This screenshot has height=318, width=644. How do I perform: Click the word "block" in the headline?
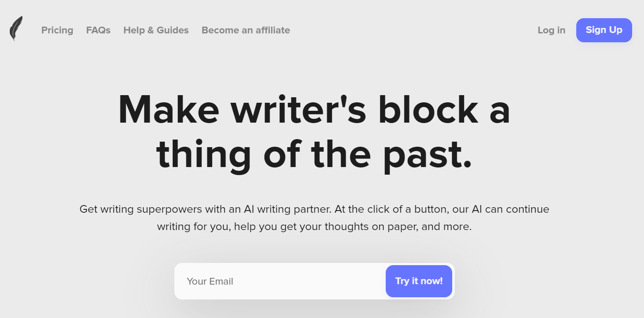coord(428,109)
